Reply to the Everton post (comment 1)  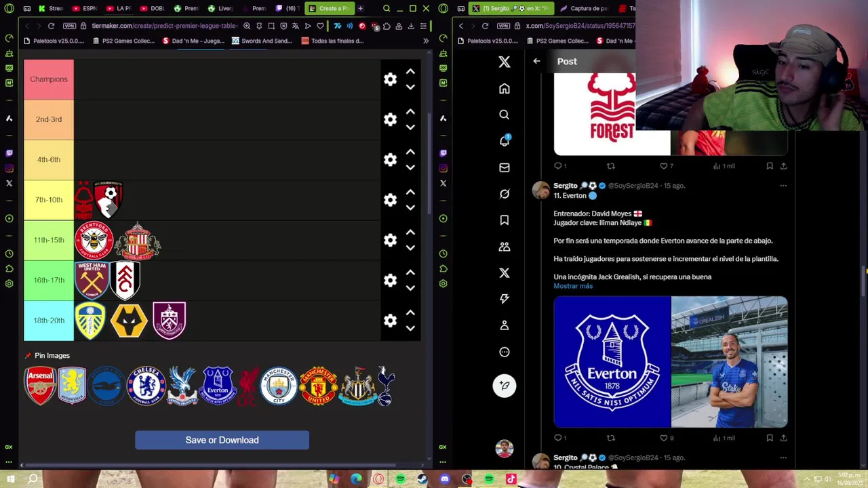(x=558, y=438)
